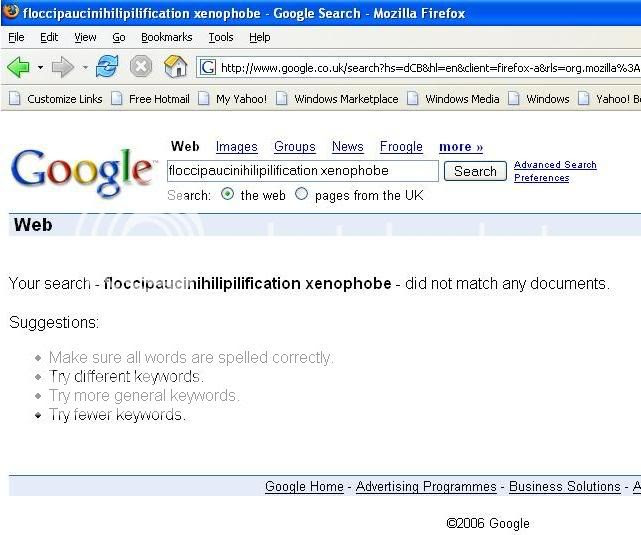Open the My Yahoo! bookmark
Image resolution: width=641 pixels, height=535 pixels.
click(x=232, y=99)
